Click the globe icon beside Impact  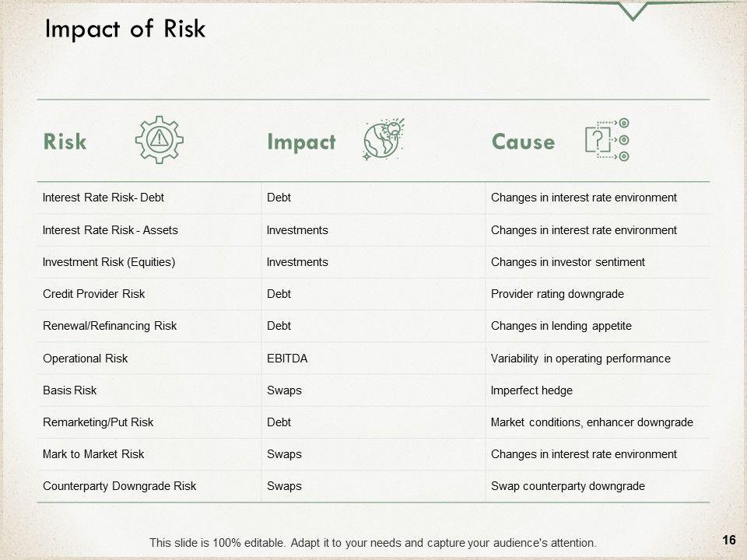tap(384, 140)
